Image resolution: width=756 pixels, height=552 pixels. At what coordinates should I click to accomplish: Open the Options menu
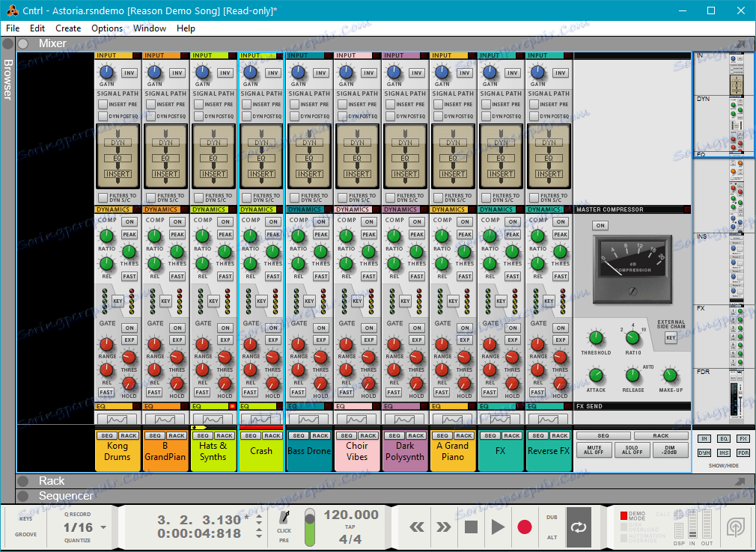107,28
